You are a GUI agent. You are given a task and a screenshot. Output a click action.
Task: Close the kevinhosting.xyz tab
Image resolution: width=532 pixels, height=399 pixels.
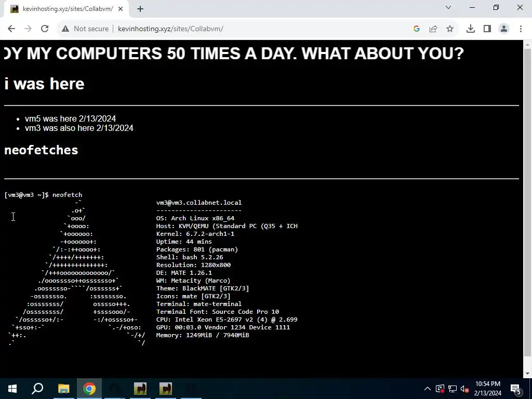[x=121, y=9]
